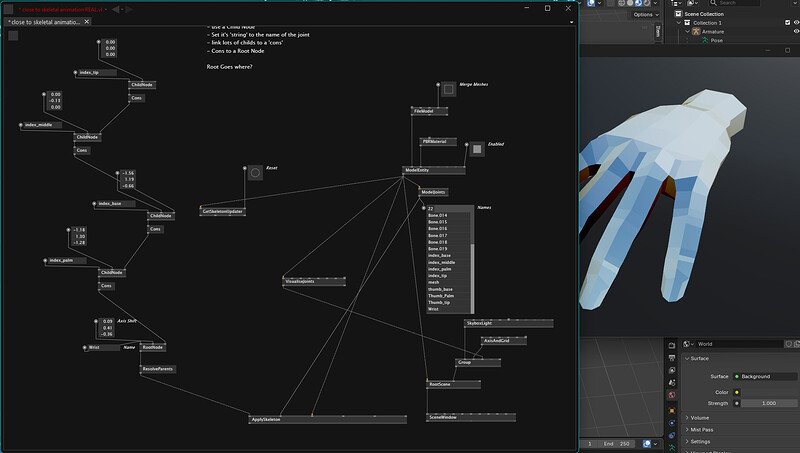
Task: Click the Armature object icon in outliner
Action: click(696, 32)
